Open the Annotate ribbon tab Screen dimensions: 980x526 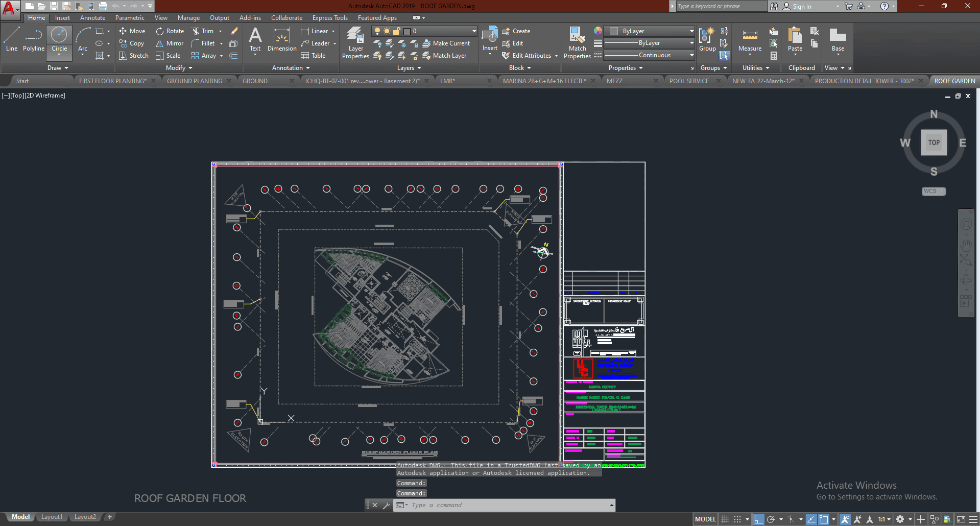pyautogui.click(x=92, y=18)
